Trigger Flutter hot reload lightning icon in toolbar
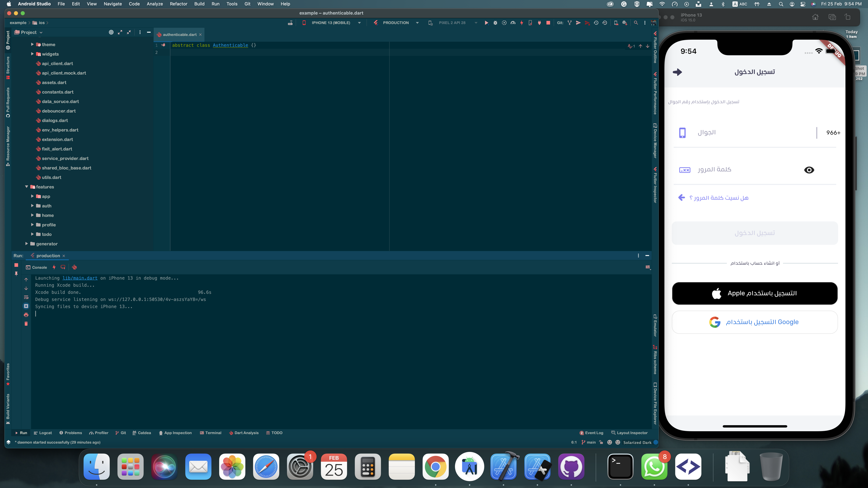Image resolution: width=868 pixels, height=488 pixels. click(522, 23)
